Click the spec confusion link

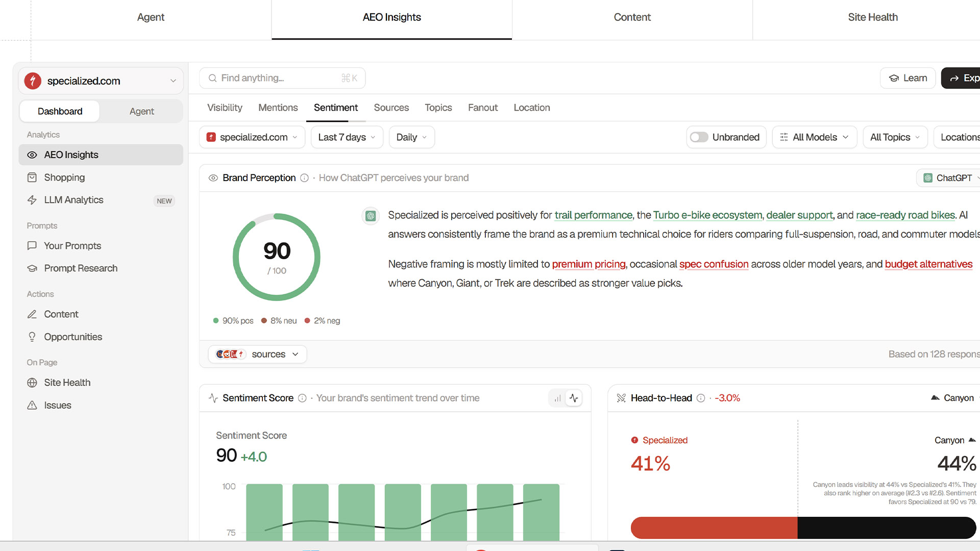[x=714, y=264]
